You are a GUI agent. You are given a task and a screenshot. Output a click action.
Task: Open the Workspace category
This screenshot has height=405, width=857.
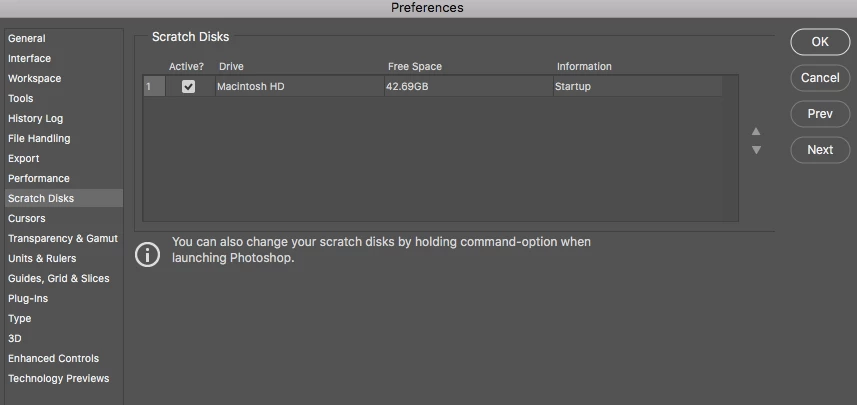pos(35,78)
